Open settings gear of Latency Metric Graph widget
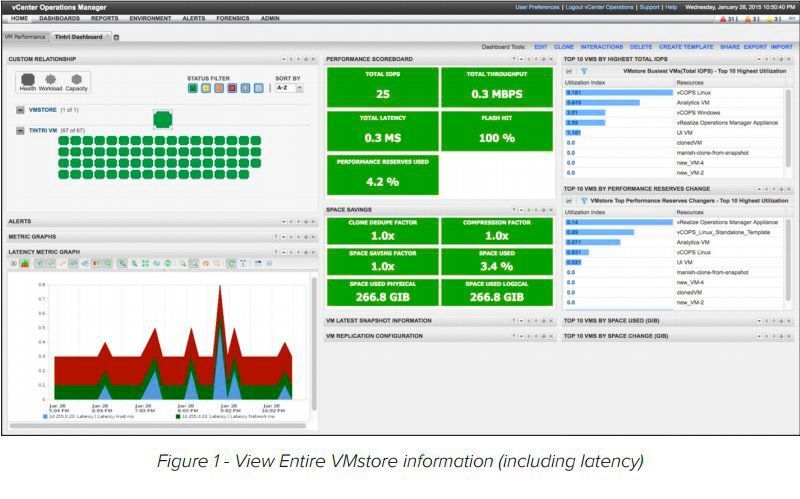The image size is (800, 499). (x=306, y=252)
